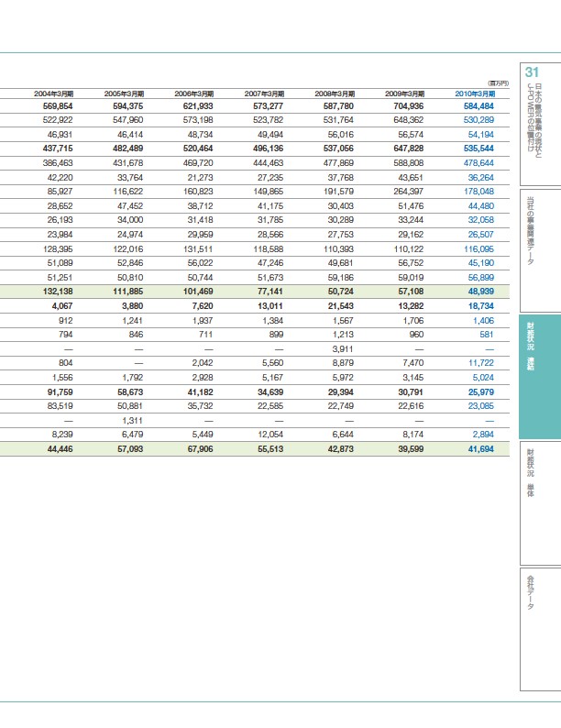Select the cell 34,000
Viewport: 561px width, 728px height.
pos(130,220)
